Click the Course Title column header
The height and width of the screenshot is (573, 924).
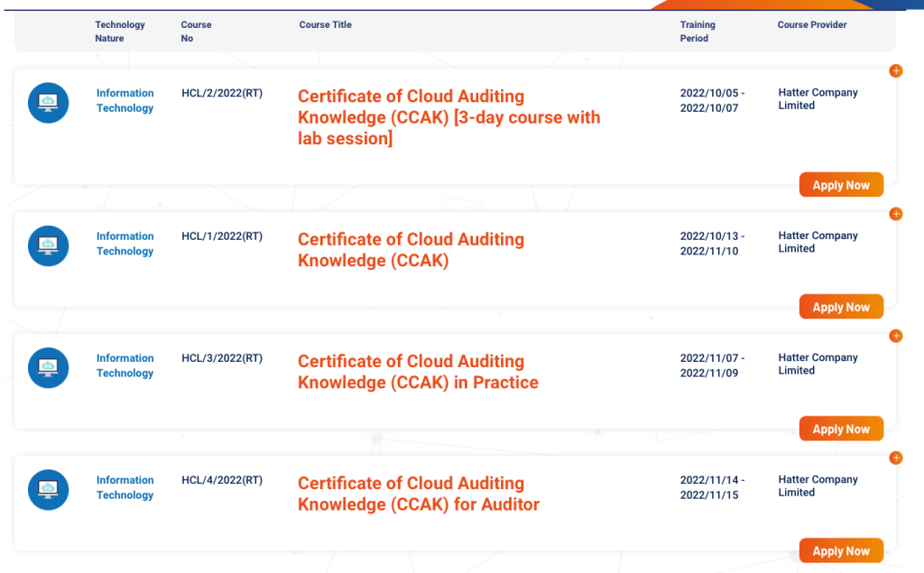pos(325,25)
